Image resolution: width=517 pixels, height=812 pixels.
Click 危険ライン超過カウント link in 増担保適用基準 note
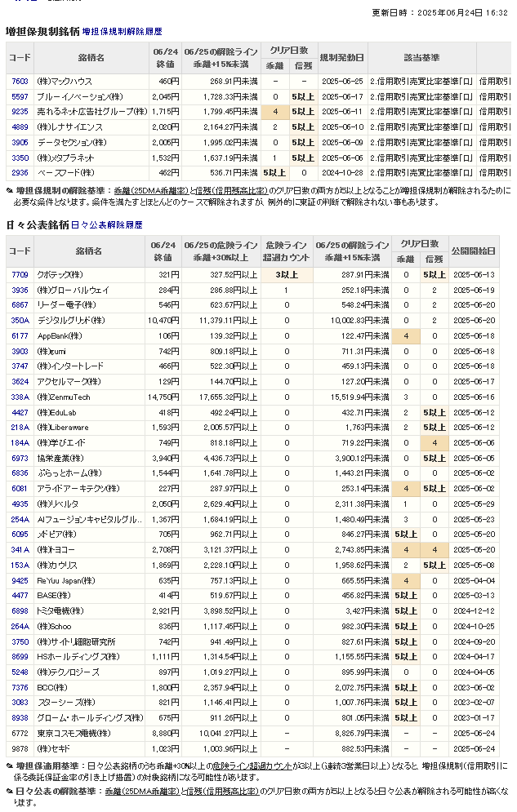coord(252,765)
